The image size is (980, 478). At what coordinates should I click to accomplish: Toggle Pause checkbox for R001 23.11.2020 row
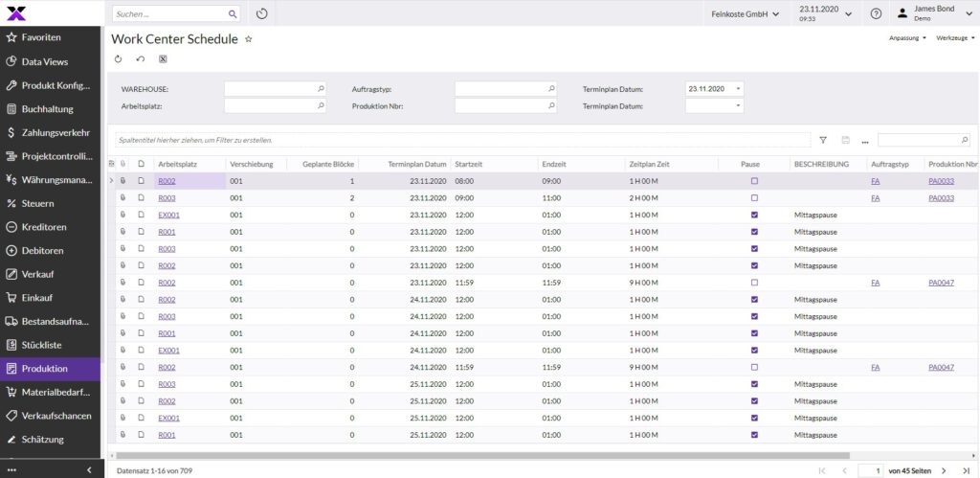click(754, 232)
